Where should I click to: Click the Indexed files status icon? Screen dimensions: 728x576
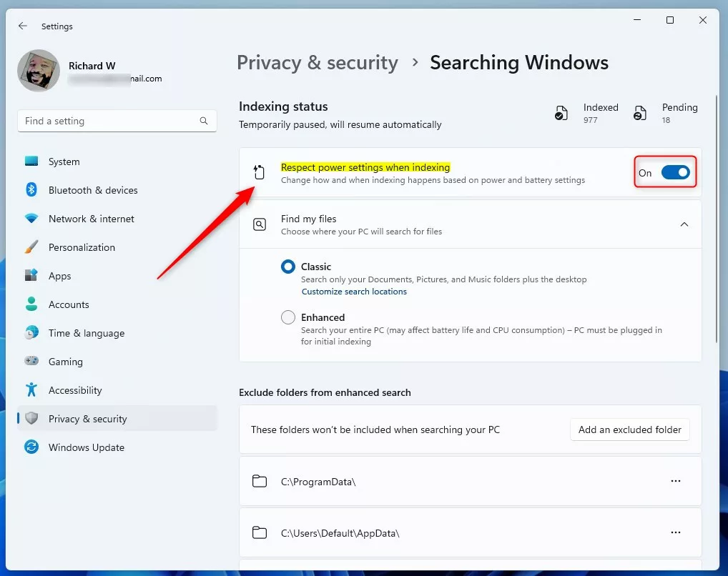561,113
